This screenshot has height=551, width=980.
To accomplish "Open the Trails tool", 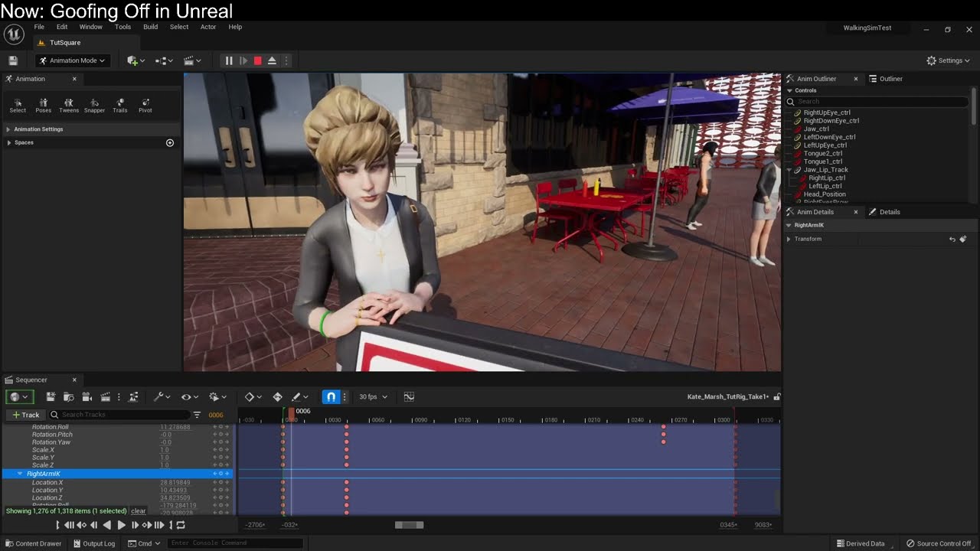I will [x=120, y=106].
